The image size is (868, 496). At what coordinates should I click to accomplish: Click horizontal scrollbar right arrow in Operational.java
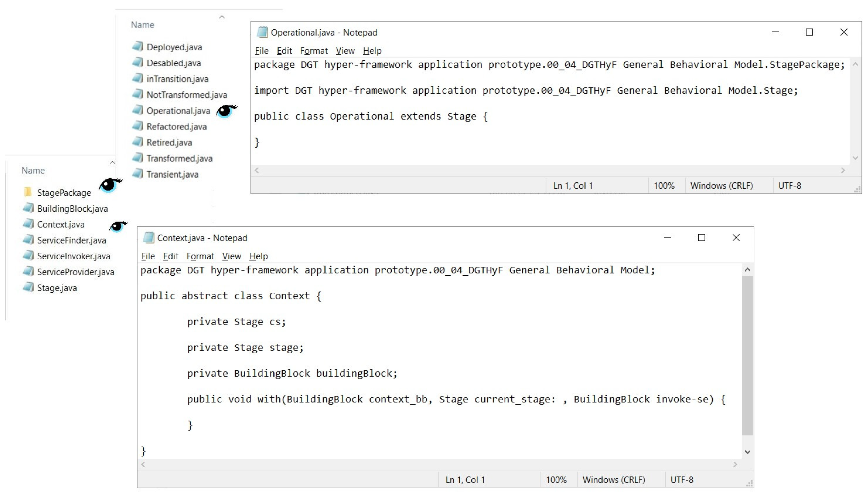843,170
